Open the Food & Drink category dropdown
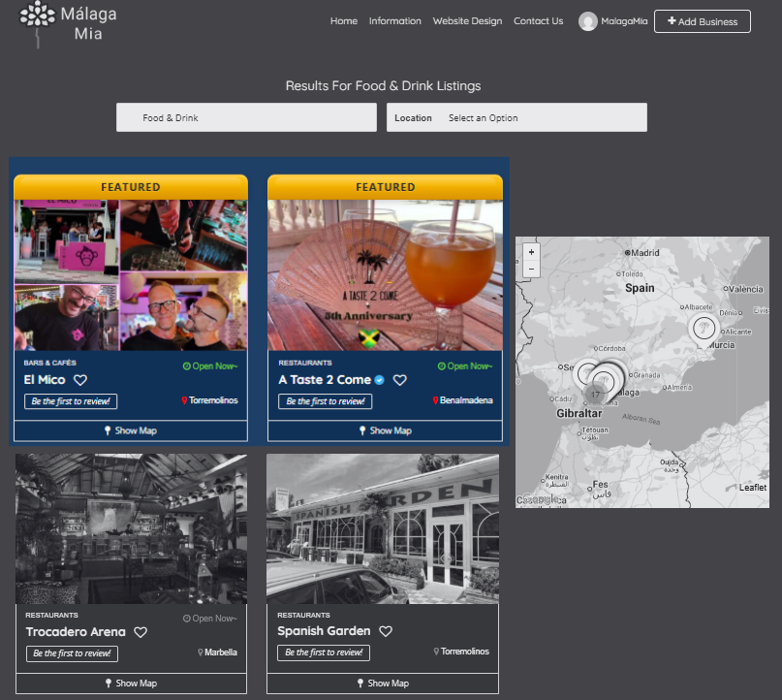Image resolution: width=782 pixels, height=700 pixels. click(x=246, y=117)
